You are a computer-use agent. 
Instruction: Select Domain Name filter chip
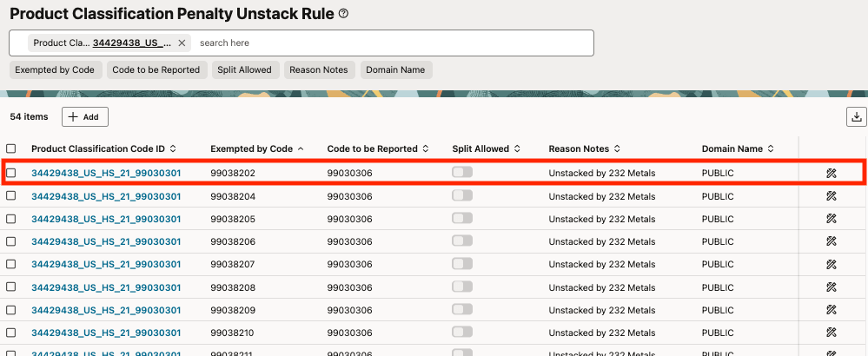coord(396,69)
